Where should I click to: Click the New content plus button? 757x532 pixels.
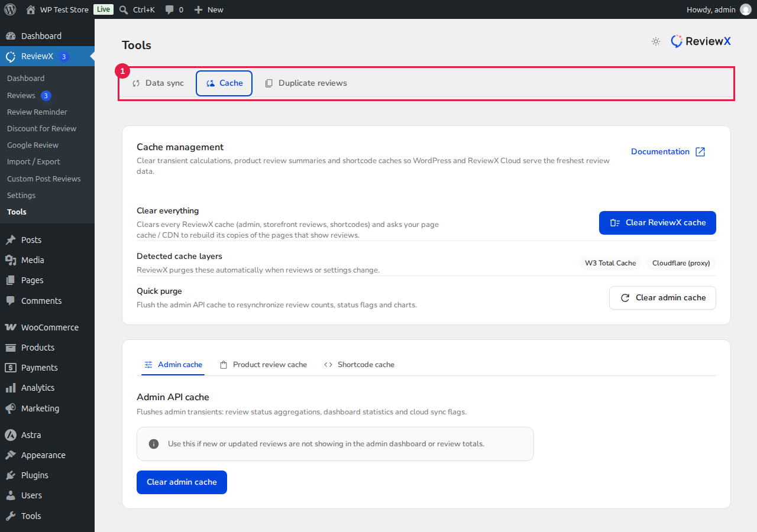point(208,9)
